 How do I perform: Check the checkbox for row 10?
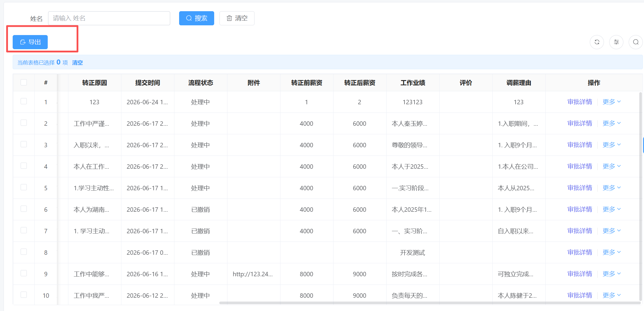point(24,295)
